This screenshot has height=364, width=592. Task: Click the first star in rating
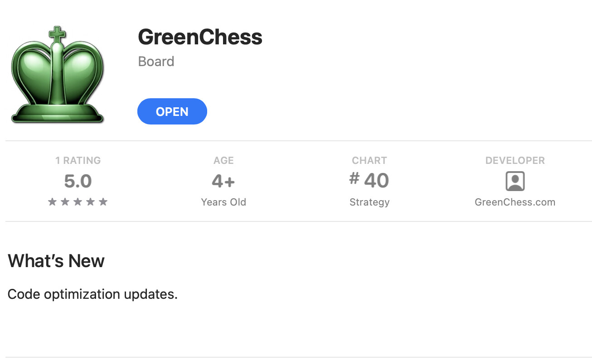[52, 202]
